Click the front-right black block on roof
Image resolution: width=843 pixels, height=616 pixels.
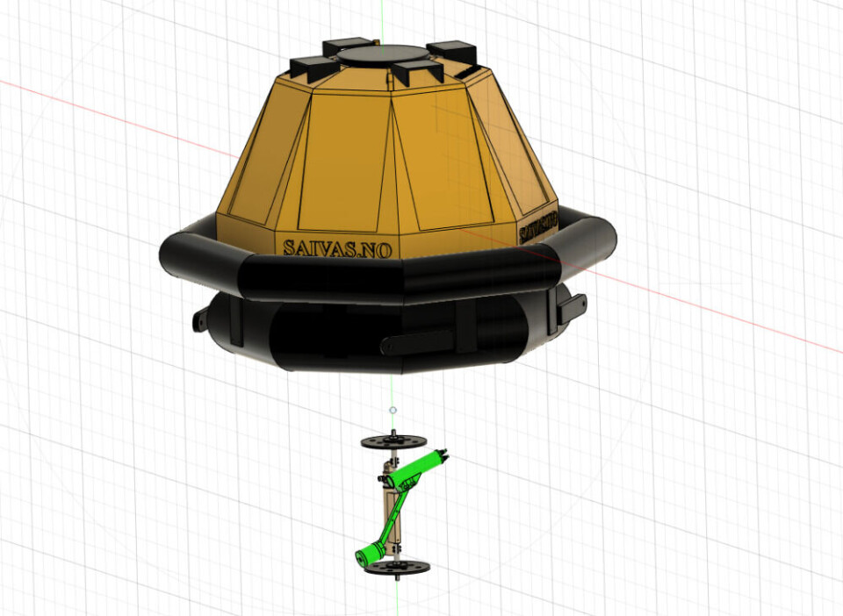point(416,73)
